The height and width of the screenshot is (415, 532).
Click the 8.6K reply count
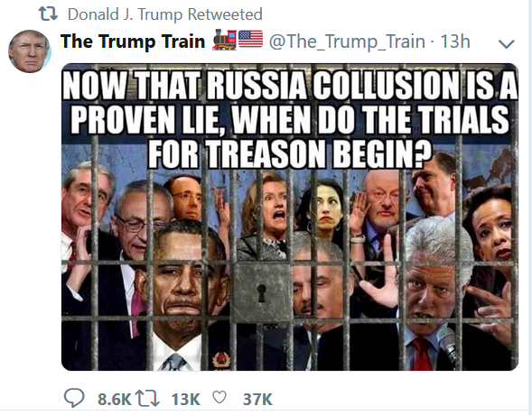point(115,400)
